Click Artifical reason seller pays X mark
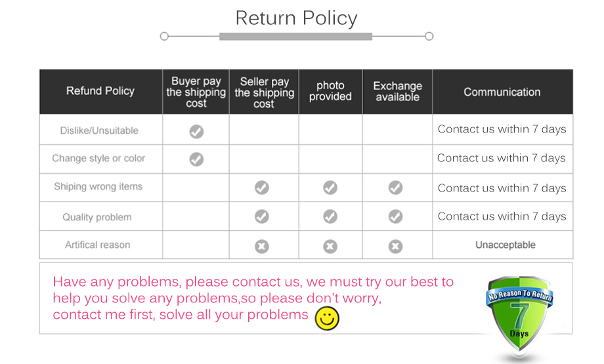 pyautogui.click(x=262, y=247)
